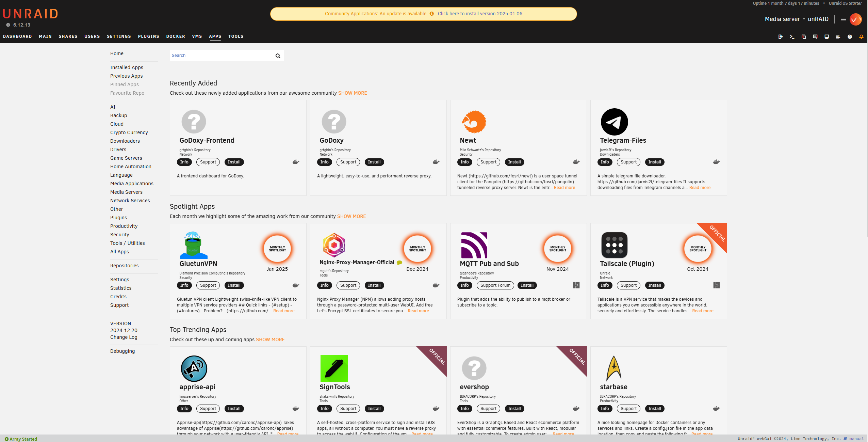
Task: Click the plugin icon on the Tailscale card
Action: point(717,285)
